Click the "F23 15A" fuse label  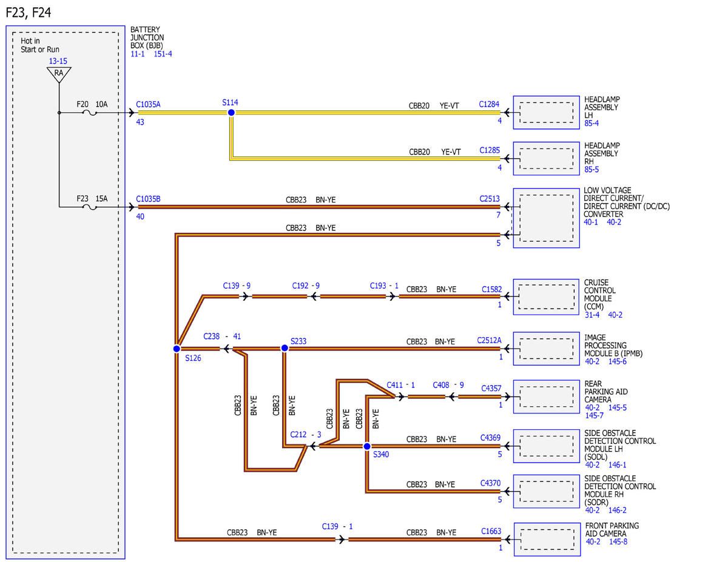click(x=92, y=198)
